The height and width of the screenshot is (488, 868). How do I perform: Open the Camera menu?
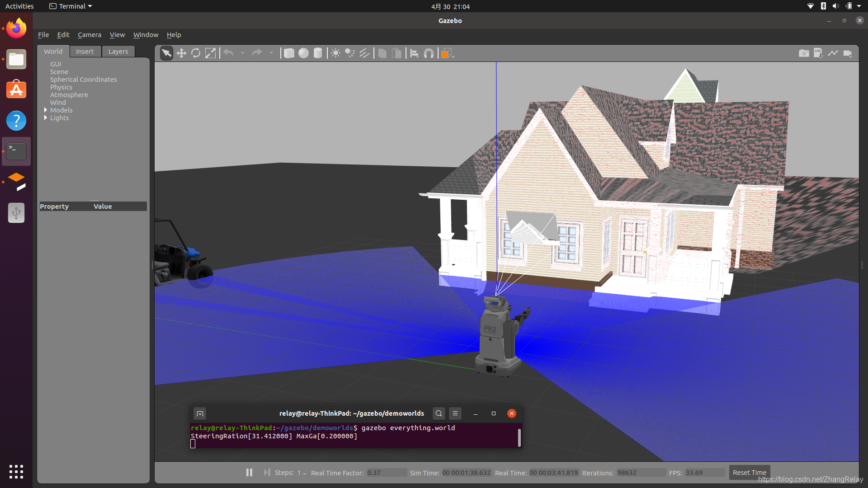(90, 35)
